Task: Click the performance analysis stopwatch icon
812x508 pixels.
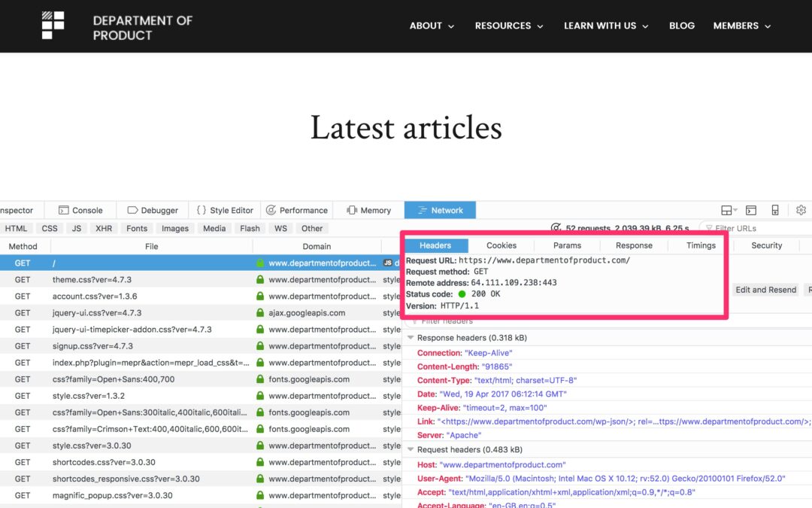Action: tap(556, 227)
